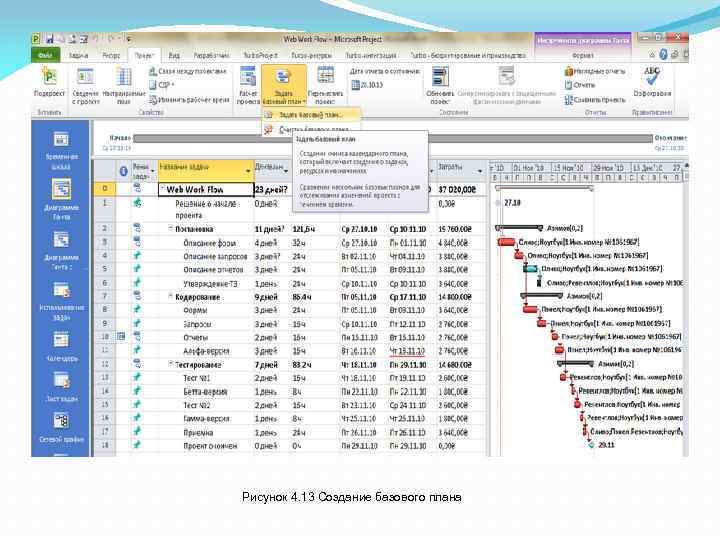
Task: Switch to the View (Вид) tab
Action: [174, 55]
